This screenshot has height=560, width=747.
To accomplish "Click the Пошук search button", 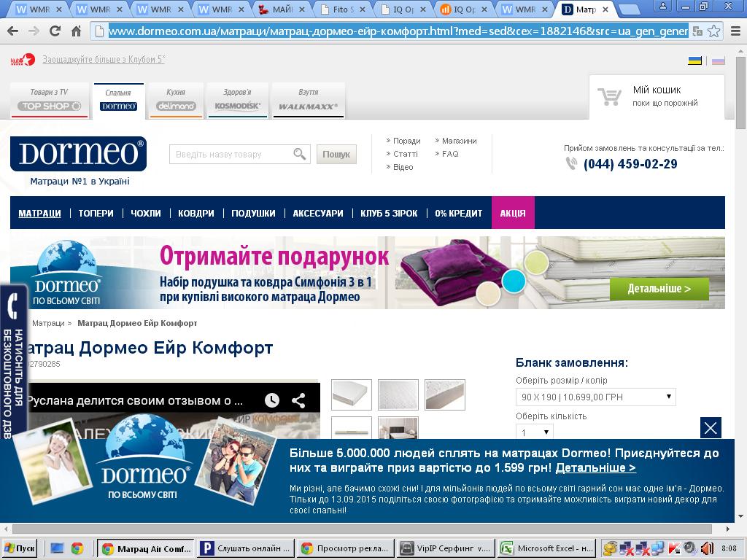I will coord(336,155).
